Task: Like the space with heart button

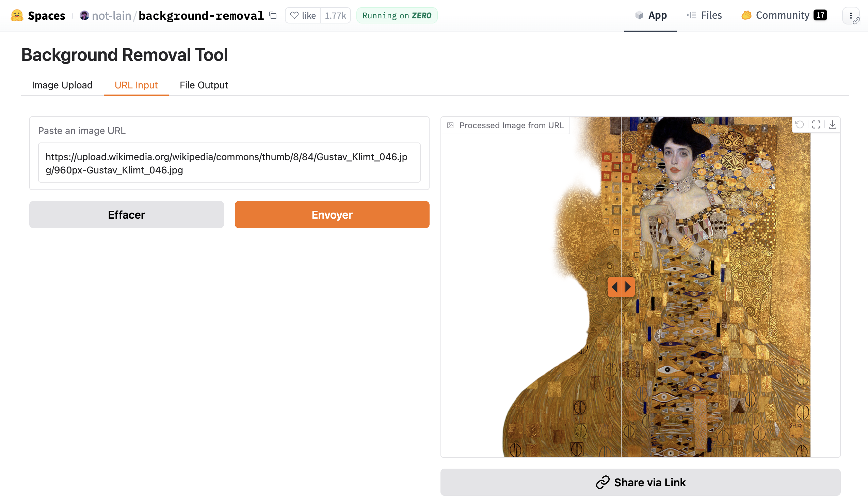Action: pos(303,16)
